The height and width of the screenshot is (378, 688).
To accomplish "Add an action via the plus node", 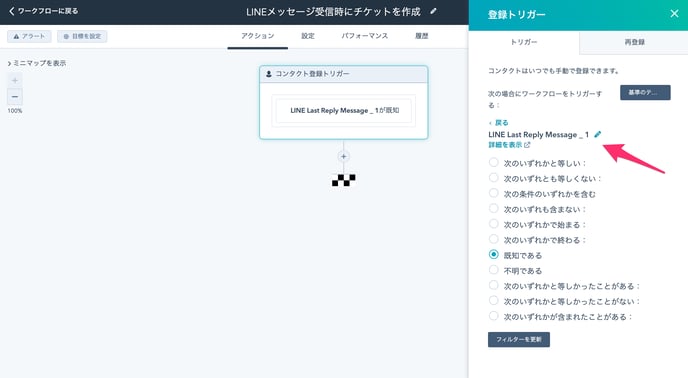I will (344, 156).
